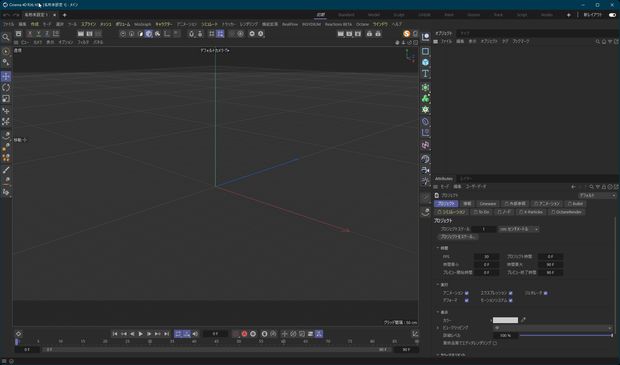The width and height of the screenshot is (620, 365).
Task: Click the FPS input field
Action: pos(486,257)
